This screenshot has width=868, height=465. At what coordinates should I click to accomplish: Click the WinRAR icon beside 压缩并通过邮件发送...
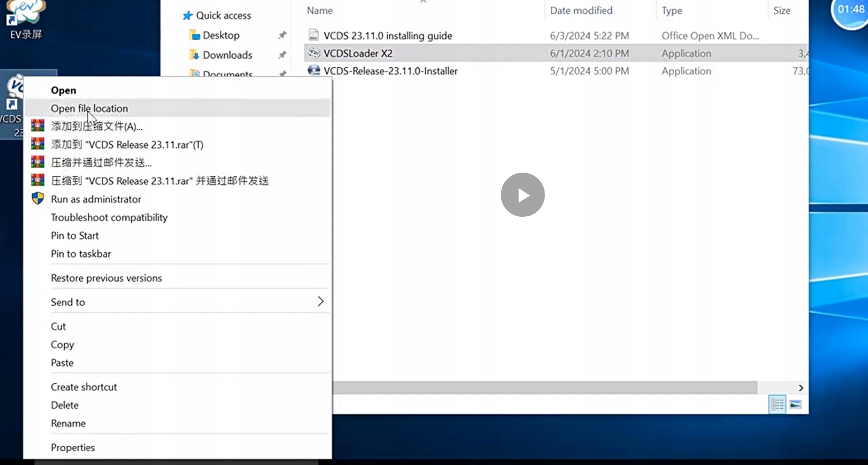click(x=37, y=162)
